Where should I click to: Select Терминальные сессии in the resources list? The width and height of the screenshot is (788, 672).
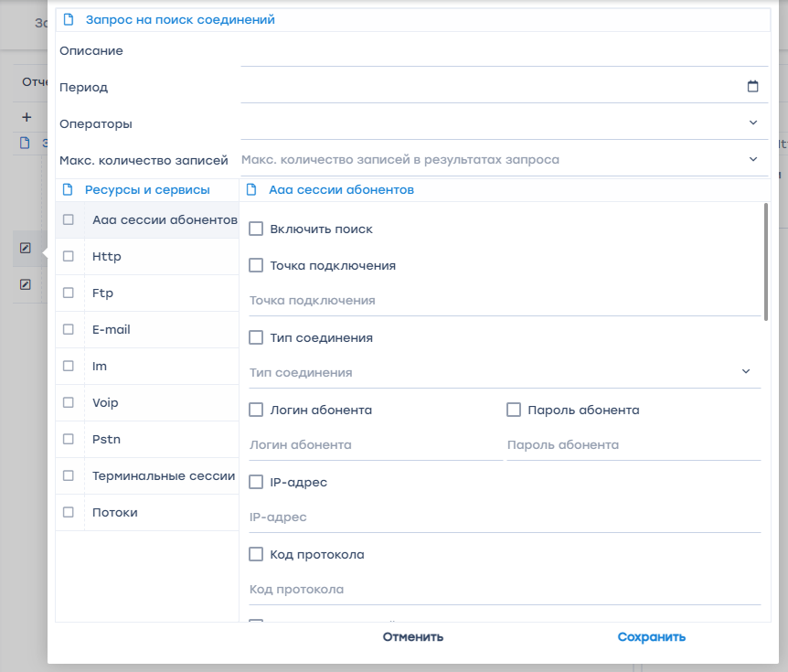pyautogui.click(x=163, y=476)
